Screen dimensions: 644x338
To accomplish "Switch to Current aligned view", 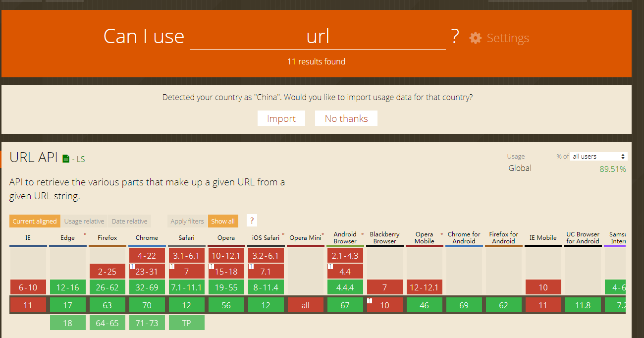I will pos(35,222).
